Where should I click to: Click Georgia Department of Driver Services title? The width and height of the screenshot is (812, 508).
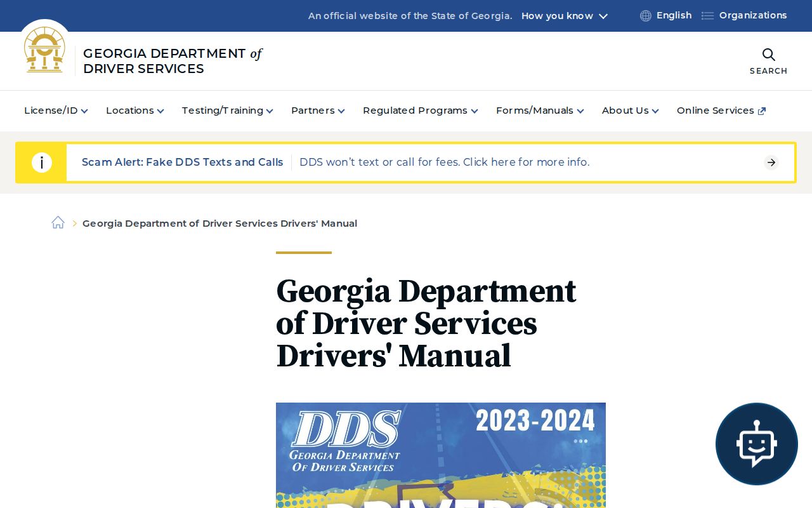173,61
